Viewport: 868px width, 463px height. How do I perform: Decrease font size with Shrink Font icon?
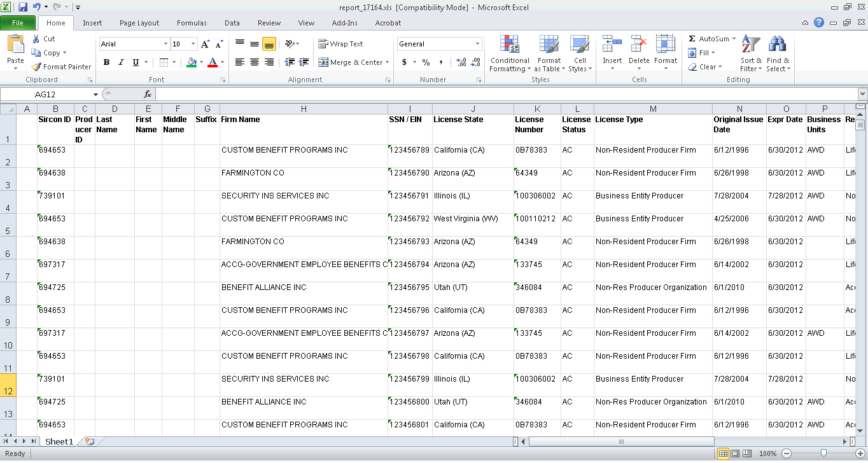click(219, 45)
